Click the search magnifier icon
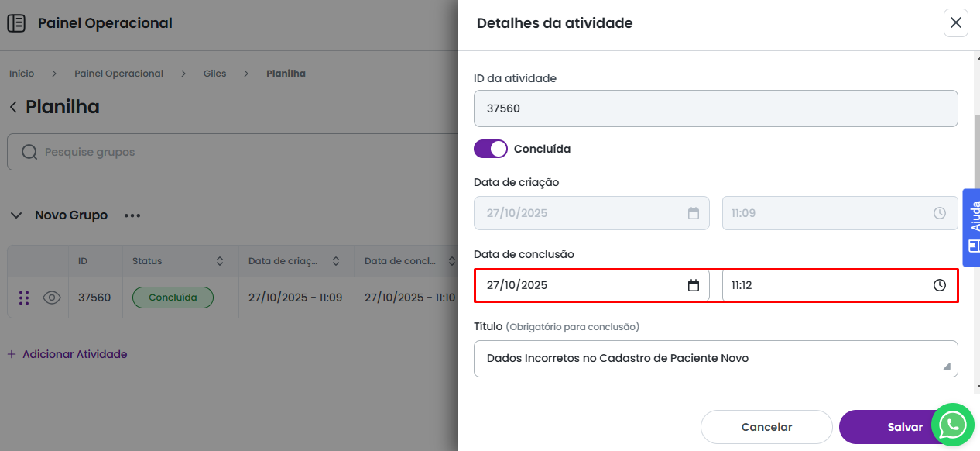 point(29,152)
